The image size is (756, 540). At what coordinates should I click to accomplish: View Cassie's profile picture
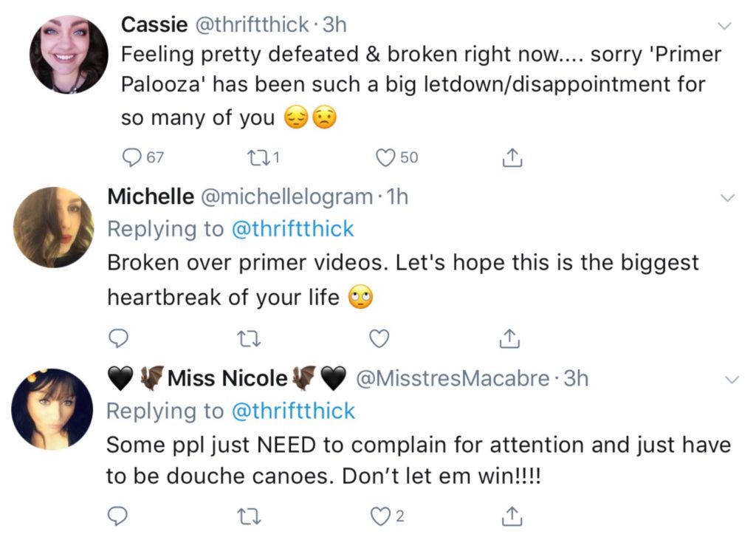pos(69,54)
